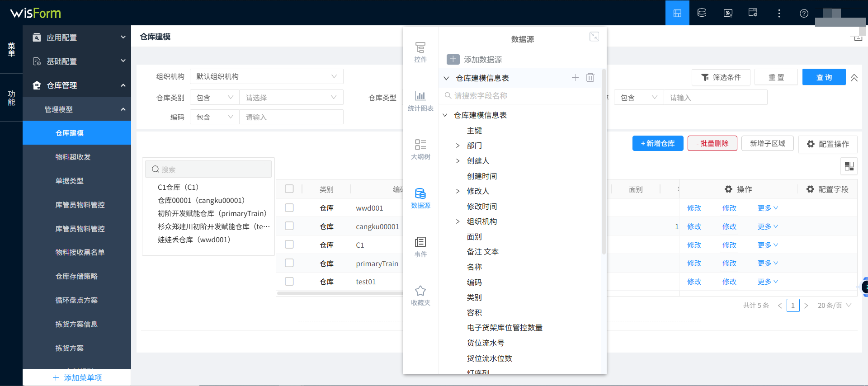The width and height of the screenshot is (868, 386).
Task: Click the 新增子区域 button
Action: coord(768,143)
